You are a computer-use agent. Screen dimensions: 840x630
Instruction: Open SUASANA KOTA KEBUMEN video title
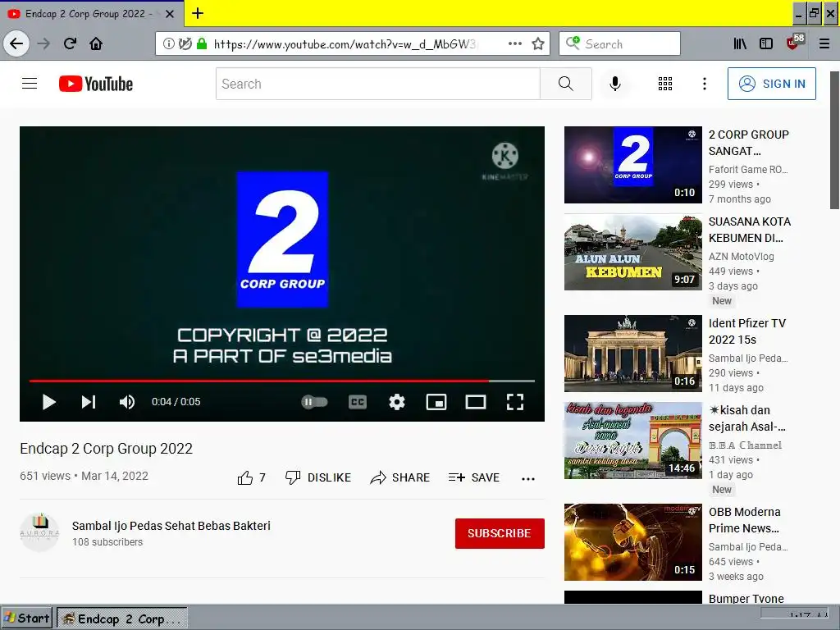(750, 230)
